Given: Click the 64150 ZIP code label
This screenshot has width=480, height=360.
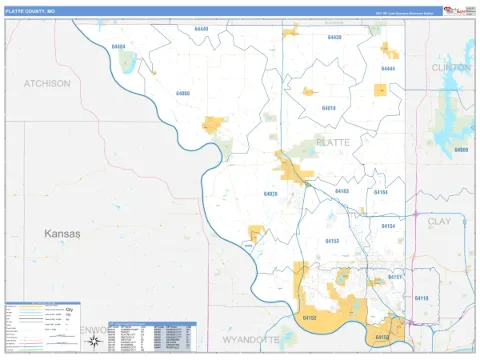Looking at the screenshot, I should pyautogui.click(x=382, y=338).
